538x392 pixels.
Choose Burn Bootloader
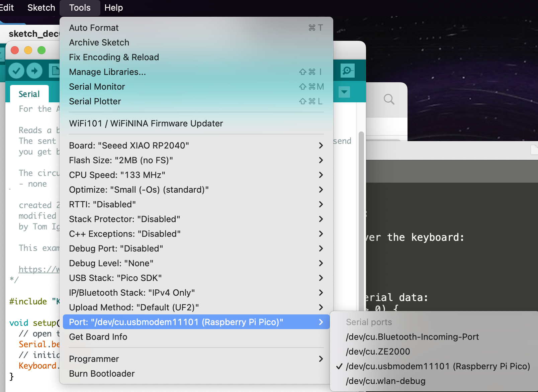point(196,374)
